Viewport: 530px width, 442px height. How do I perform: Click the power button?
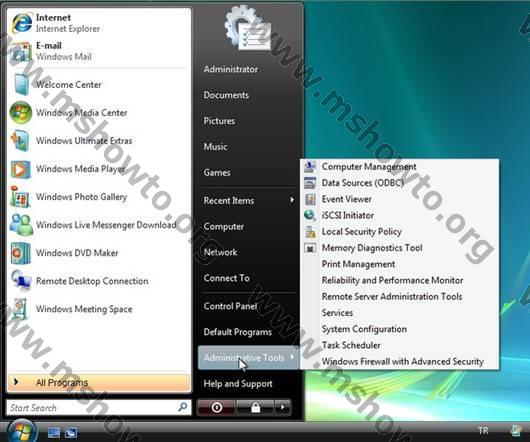(x=217, y=408)
